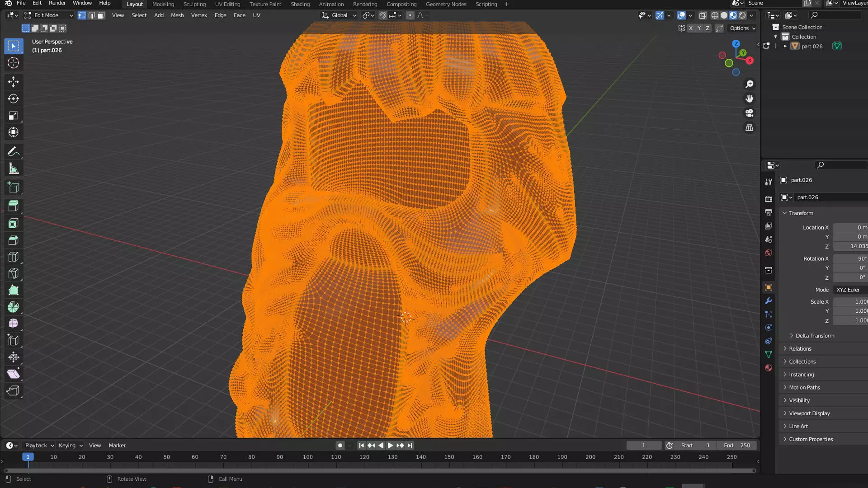The width and height of the screenshot is (868, 488).
Task: Toggle X-ray view
Action: coord(703,15)
